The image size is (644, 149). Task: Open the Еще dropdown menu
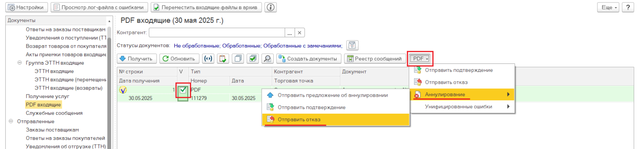click(609, 7)
